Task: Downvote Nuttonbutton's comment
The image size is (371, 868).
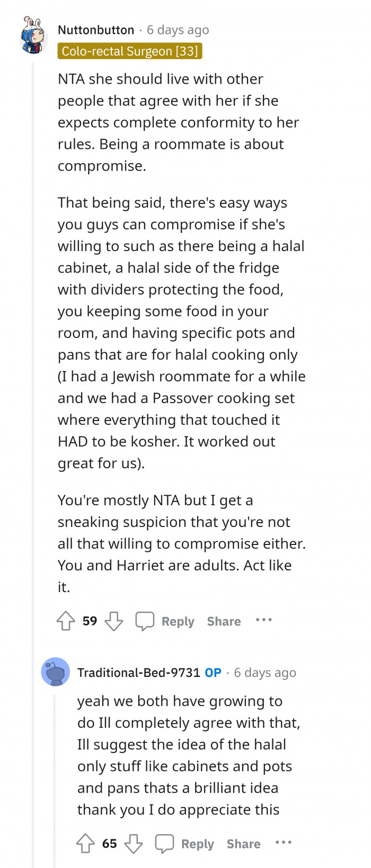Action: click(x=114, y=620)
